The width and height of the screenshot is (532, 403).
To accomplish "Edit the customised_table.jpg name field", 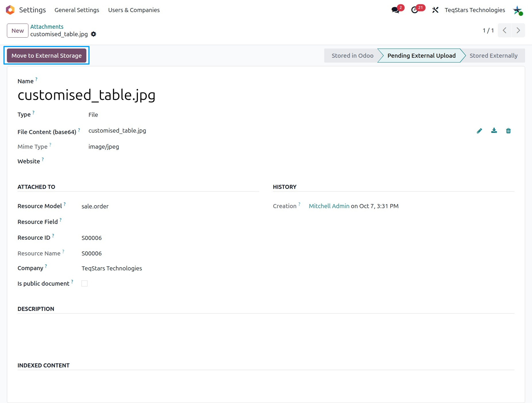I will pos(87,95).
